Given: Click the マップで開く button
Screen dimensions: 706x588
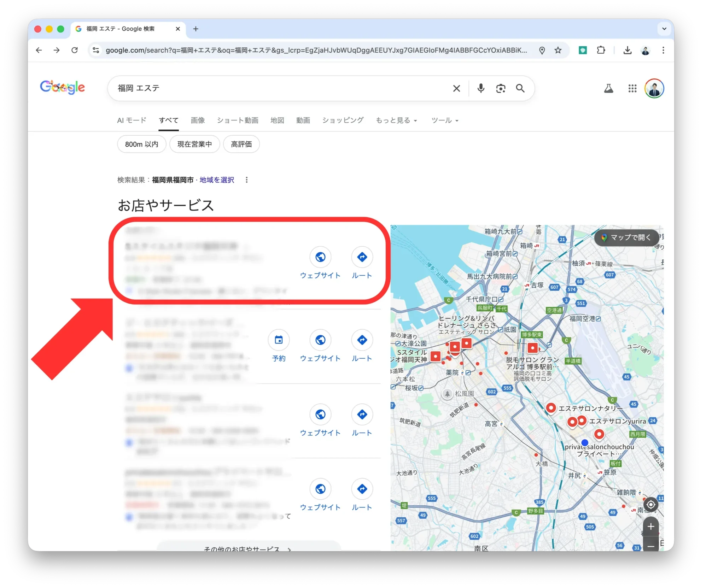Looking at the screenshot, I should 626,237.
